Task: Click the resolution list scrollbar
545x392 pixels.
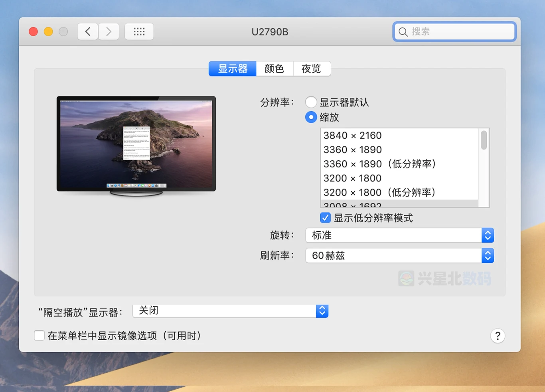Action: 484,140
